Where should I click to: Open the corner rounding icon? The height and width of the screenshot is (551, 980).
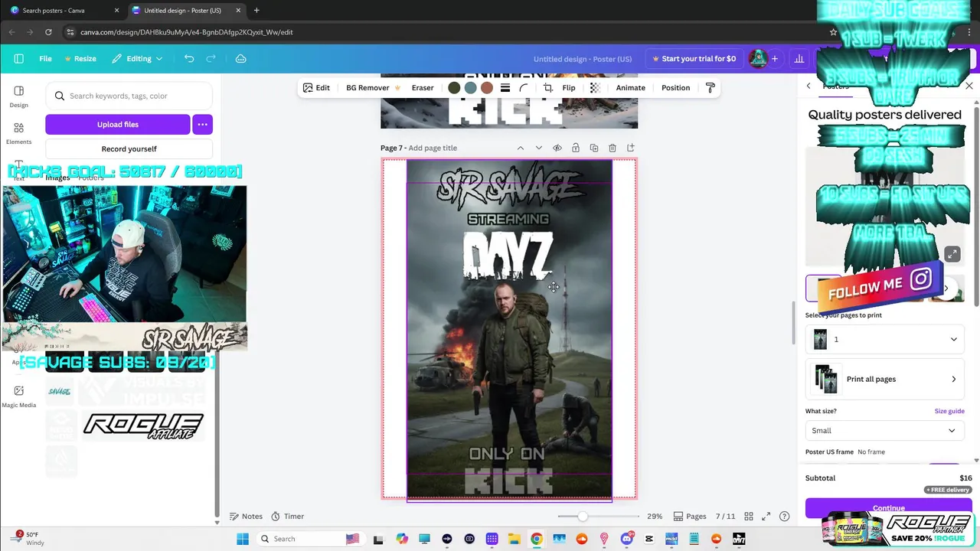click(x=524, y=88)
